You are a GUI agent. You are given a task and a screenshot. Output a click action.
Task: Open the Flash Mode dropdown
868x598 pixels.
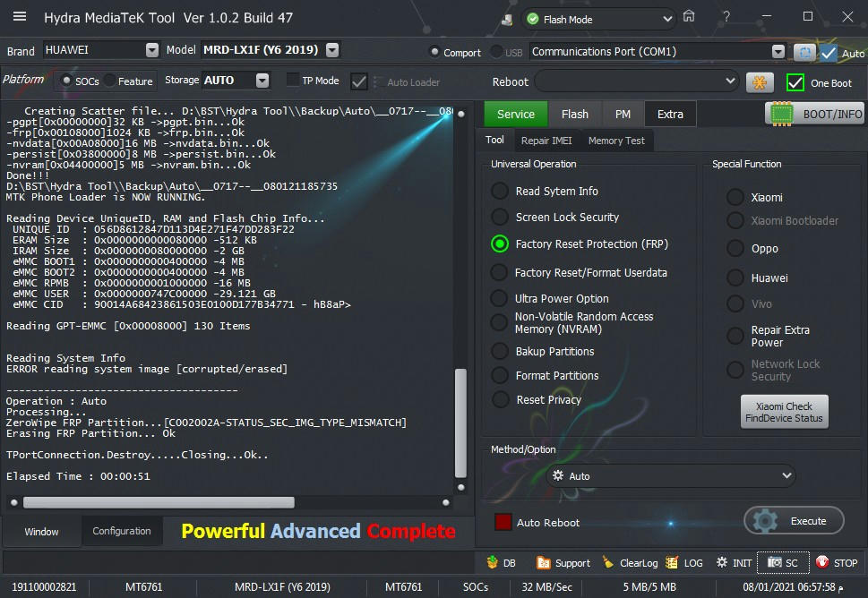[x=667, y=20]
